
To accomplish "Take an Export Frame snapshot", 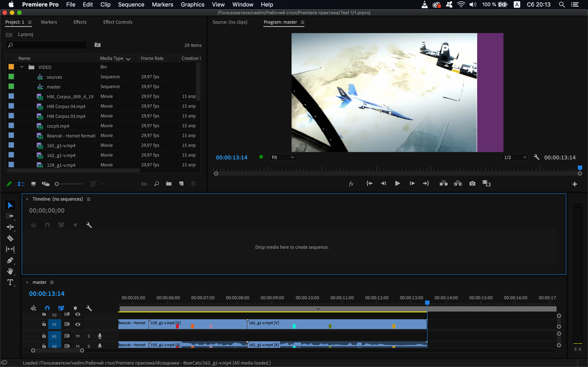I will (x=472, y=183).
